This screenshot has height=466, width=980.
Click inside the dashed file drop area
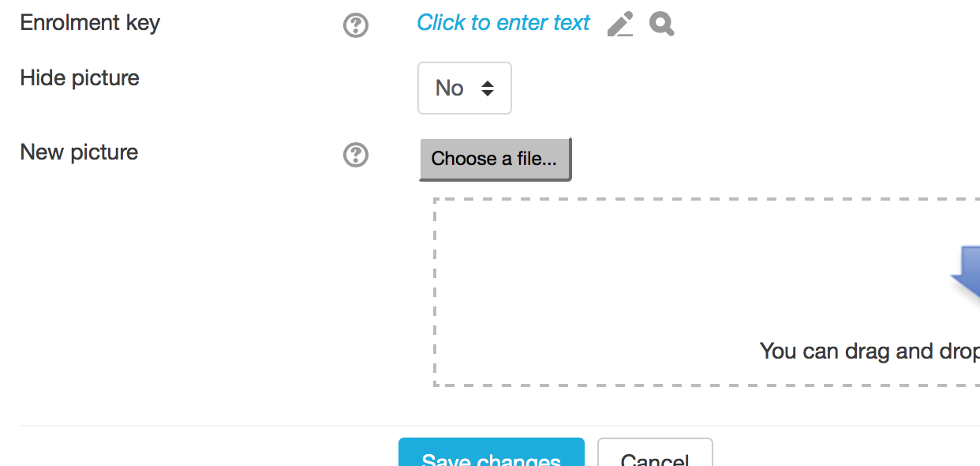(x=707, y=292)
